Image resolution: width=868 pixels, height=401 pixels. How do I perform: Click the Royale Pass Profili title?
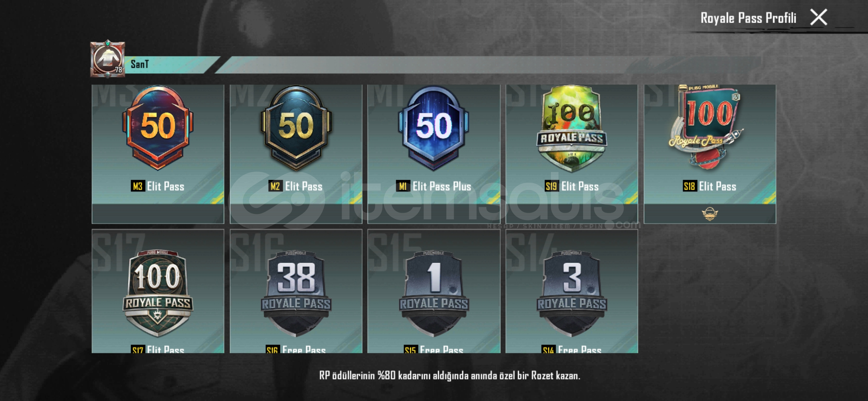tap(748, 18)
